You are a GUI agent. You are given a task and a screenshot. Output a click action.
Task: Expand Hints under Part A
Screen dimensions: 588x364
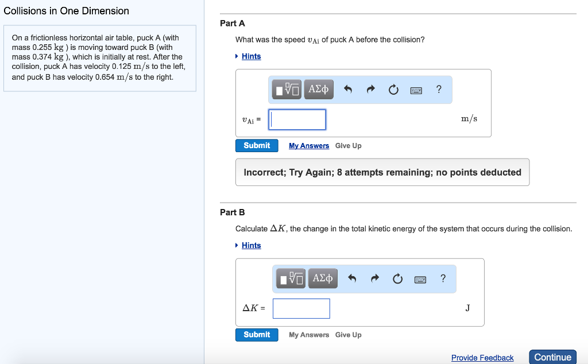click(251, 56)
